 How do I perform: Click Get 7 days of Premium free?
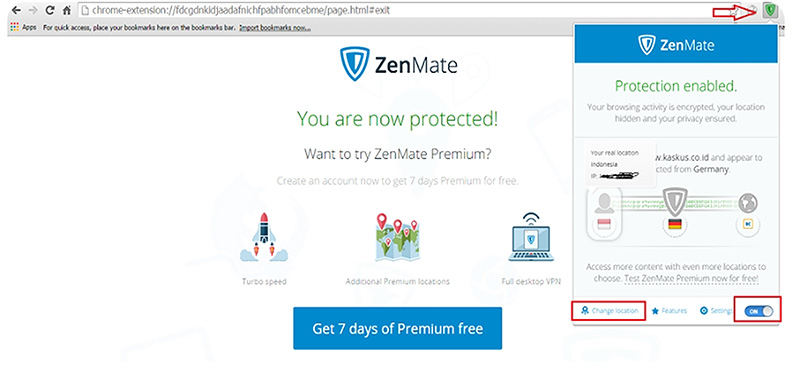(x=397, y=329)
